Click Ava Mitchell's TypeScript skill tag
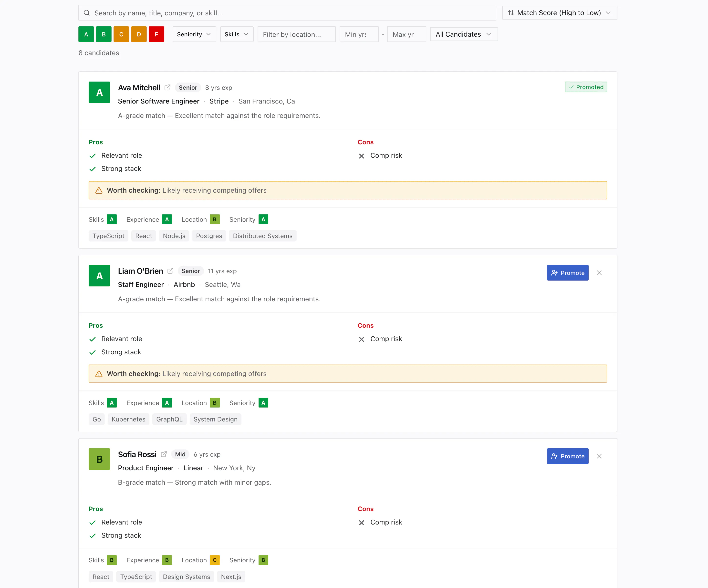This screenshot has height=588, width=708. (108, 236)
